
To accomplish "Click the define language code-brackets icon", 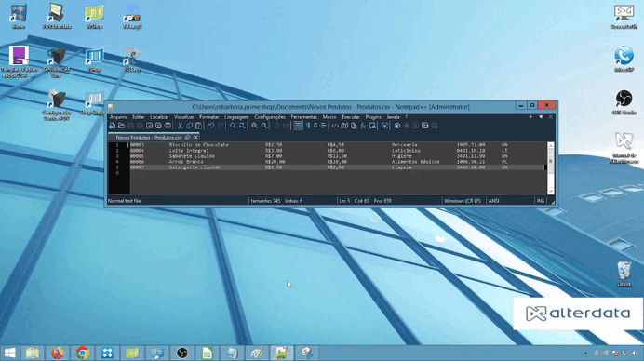I will click(x=335, y=126).
